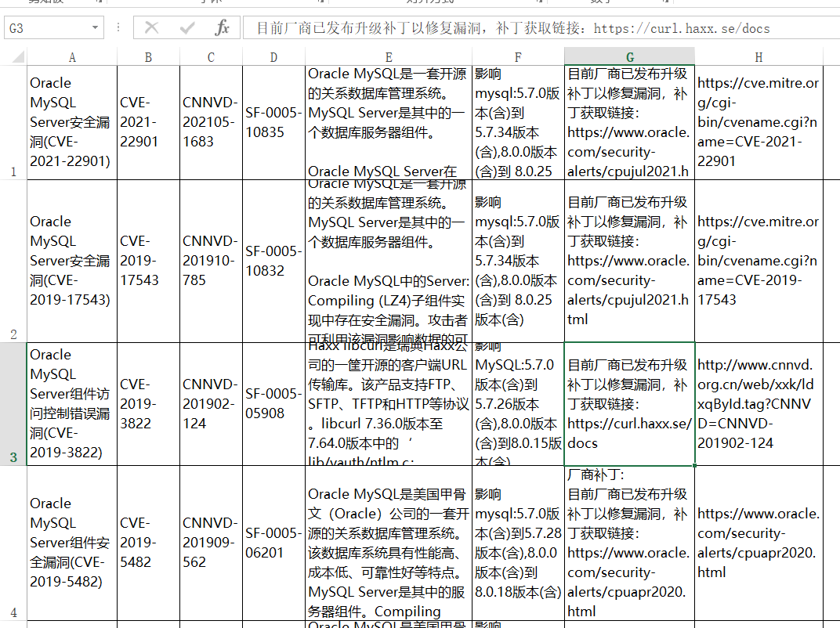The height and width of the screenshot is (628, 840).
Task: Click cell SF-0005-10835
Action: pyautogui.click(x=273, y=123)
